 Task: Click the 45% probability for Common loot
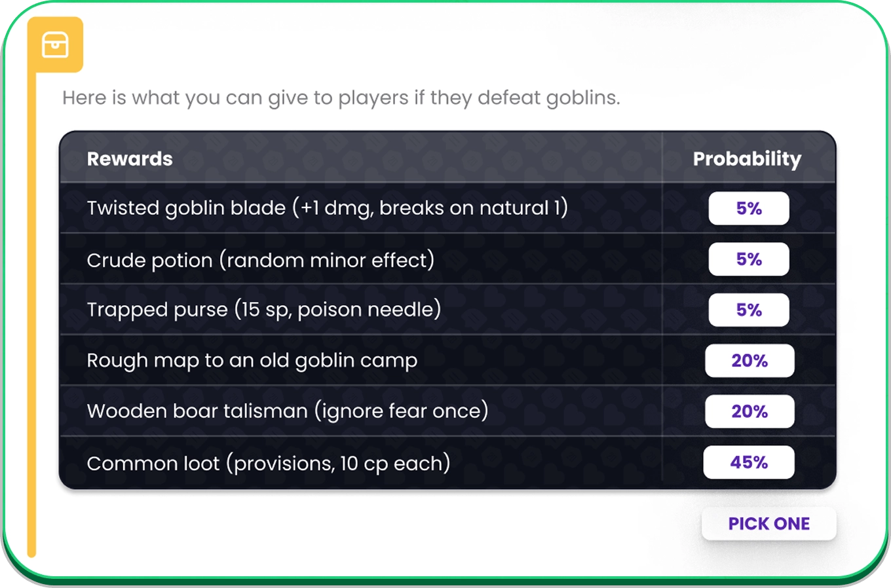click(748, 462)
